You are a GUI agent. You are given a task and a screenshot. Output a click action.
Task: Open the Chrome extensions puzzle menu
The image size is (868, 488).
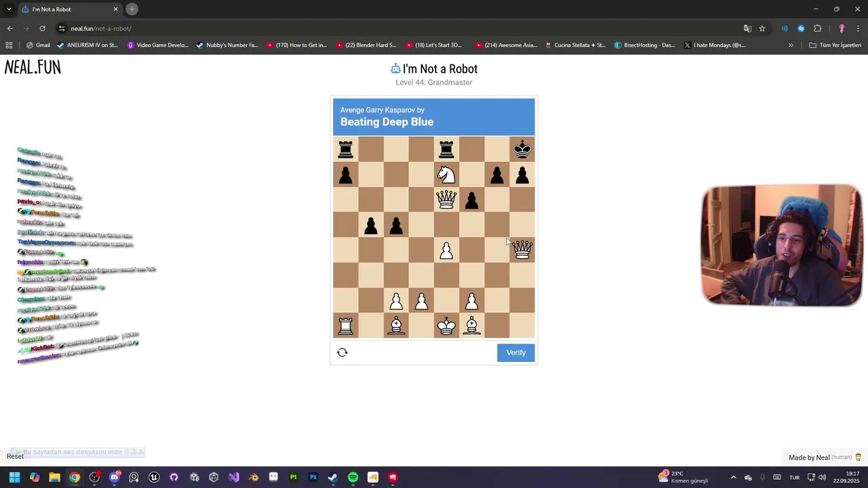coord(818,28)
